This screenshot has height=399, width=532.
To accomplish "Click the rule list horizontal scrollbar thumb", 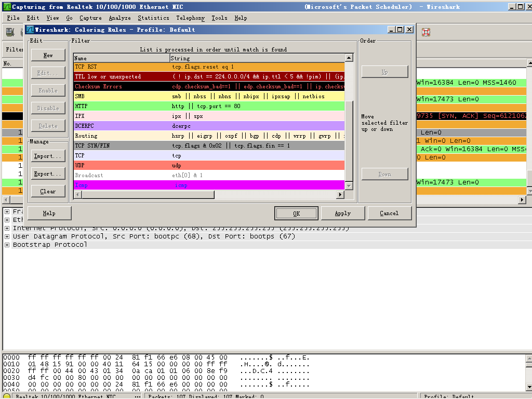I will pyautogui.click(x=148, y=194).
